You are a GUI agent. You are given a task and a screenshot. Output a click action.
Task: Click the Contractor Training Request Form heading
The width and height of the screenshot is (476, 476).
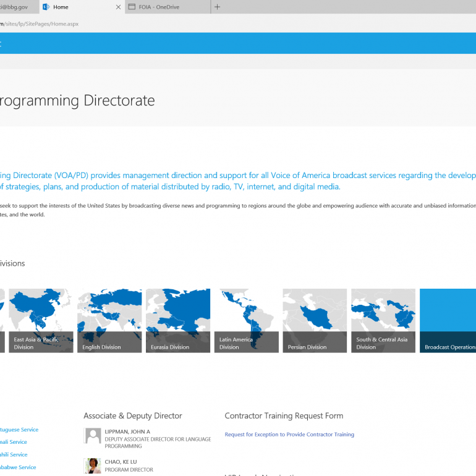click(x=284, y=416)
